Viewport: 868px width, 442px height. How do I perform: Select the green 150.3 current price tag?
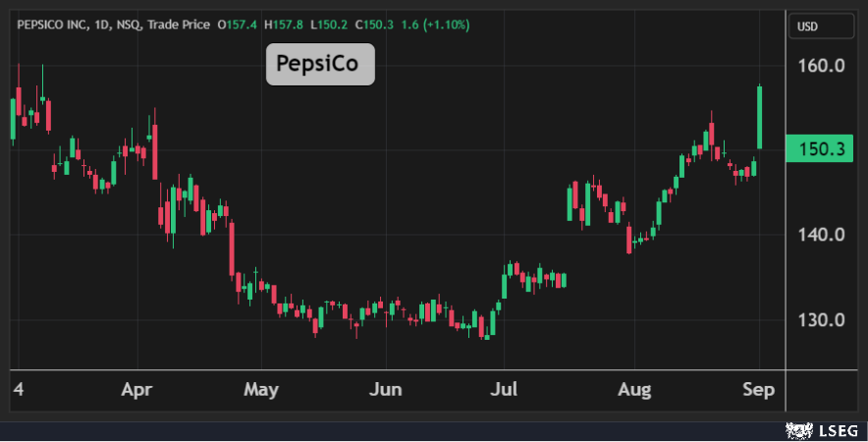tap(820, 149)
